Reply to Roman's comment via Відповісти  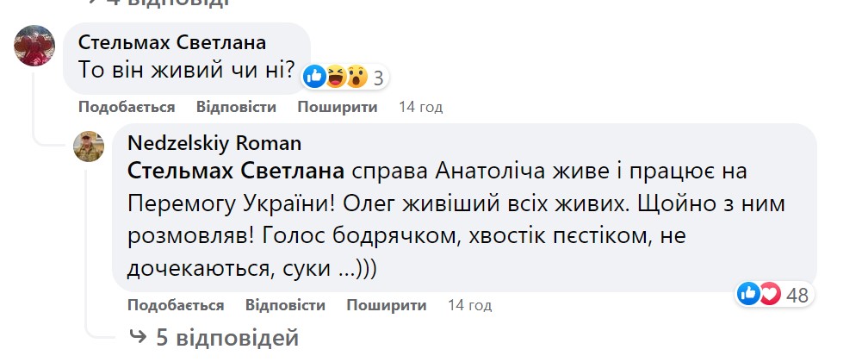[285, 305]
